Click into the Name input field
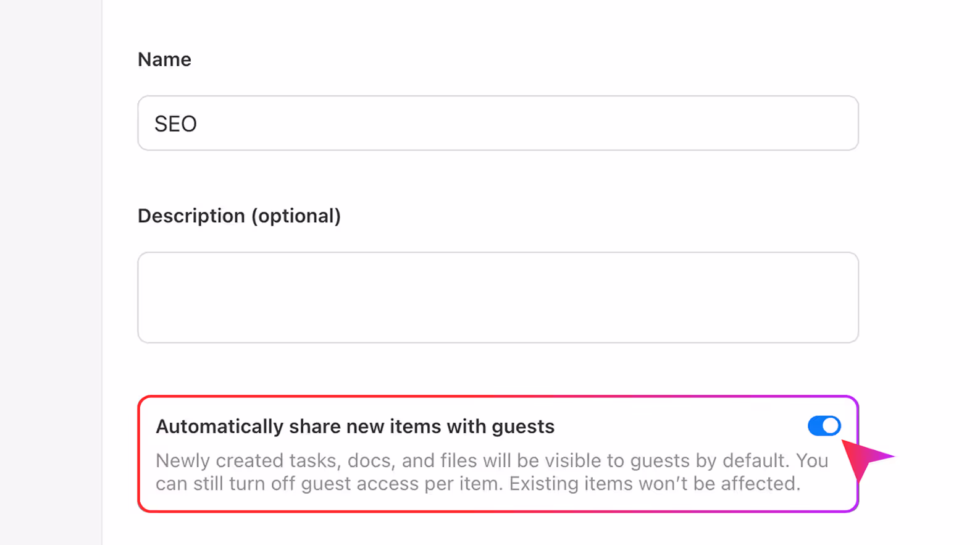 click(x=497, y=123)
